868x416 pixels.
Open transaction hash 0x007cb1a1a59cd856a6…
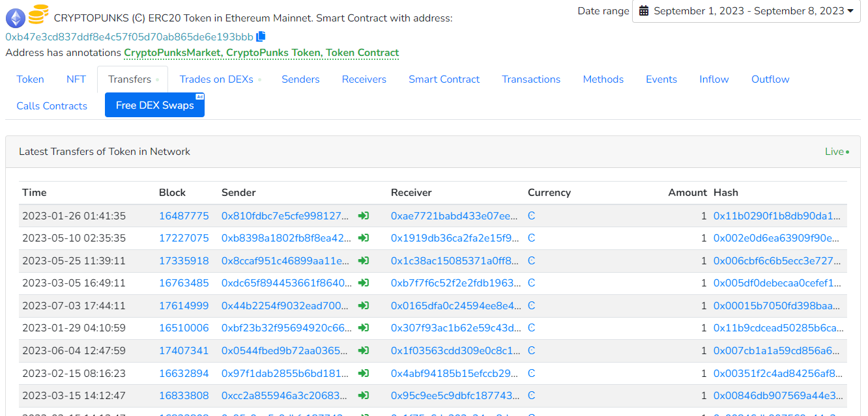pyautogui.click(x=777, y=351)
